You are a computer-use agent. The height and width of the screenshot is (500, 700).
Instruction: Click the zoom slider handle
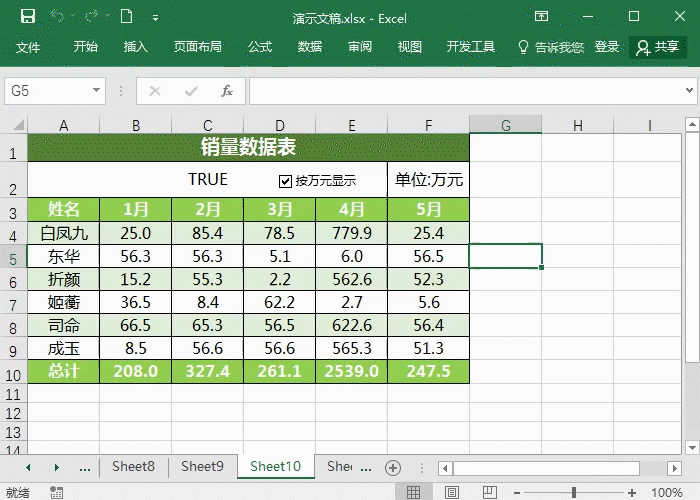pos(574,492)
